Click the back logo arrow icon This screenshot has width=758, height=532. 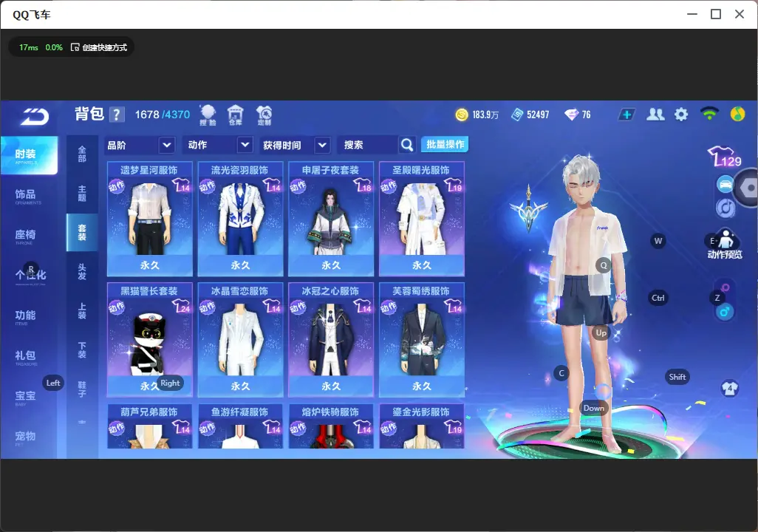[x=35, y=116]
